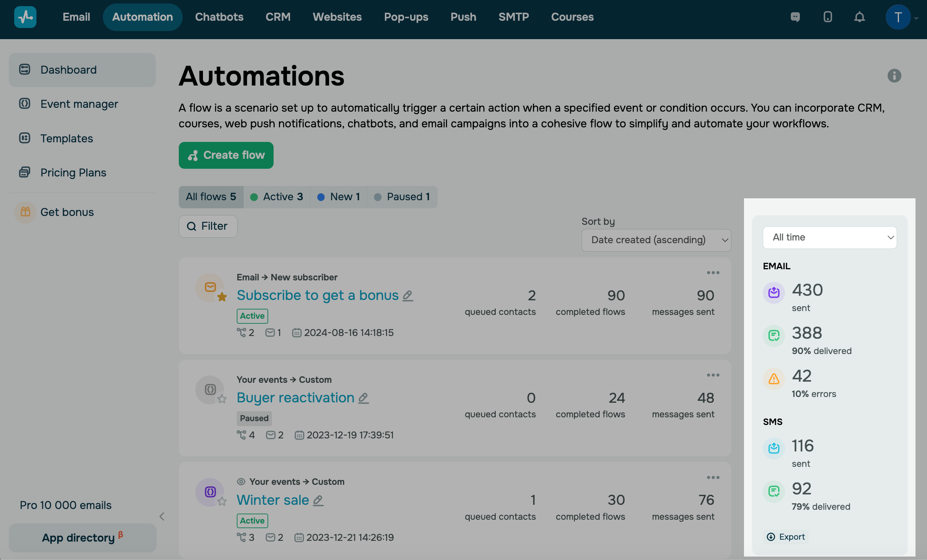927x560 pixels.
Task: Click the mobile device icon in header
Action: [x=828, y=17]
